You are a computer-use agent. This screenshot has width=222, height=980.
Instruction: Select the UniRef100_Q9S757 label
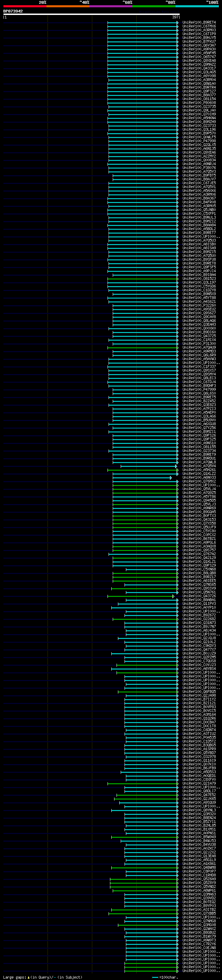(x=199, y=550)
